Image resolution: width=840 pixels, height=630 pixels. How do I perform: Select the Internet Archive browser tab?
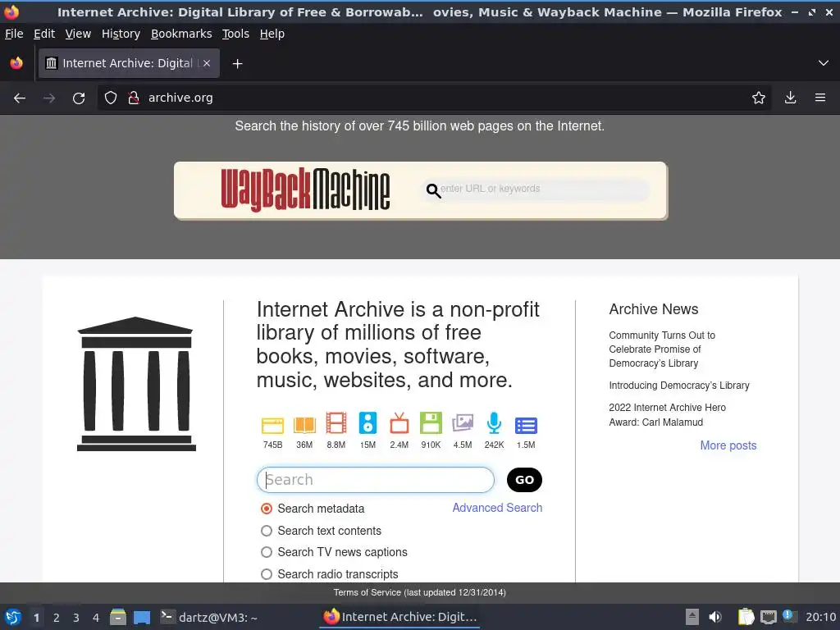point(129,63)
